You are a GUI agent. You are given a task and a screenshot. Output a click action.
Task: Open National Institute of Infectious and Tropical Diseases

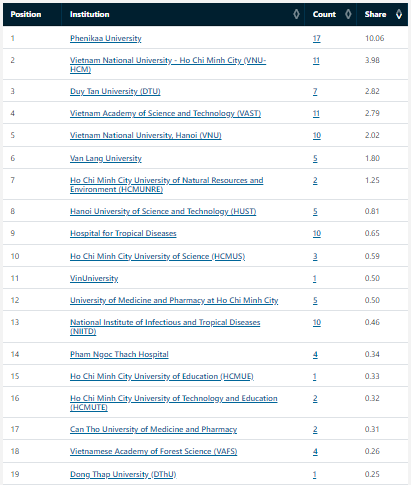[x=165, y=327]
